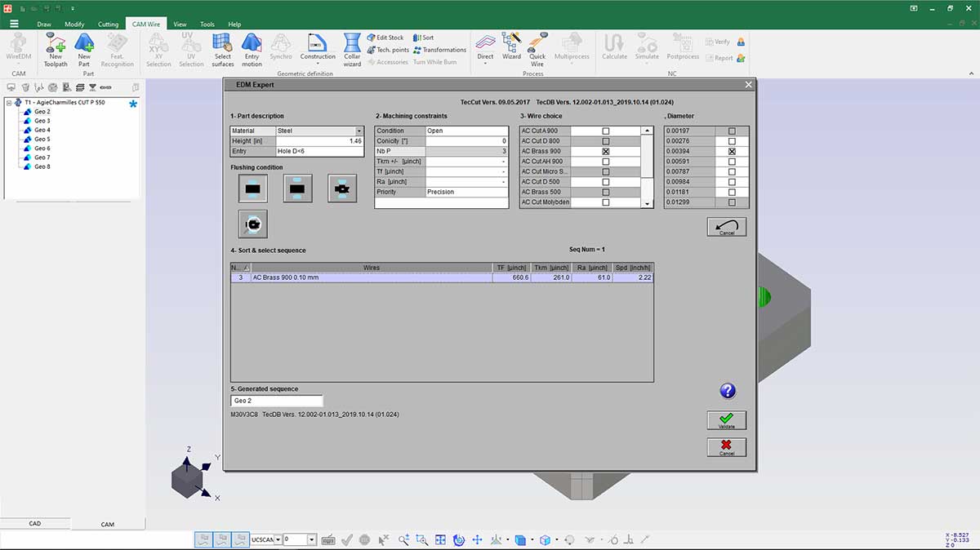Uncheck the AC Brass 900 wire checkbox
Screen dimensions: 980x550
pyautogui.click(x=605, y=152)
